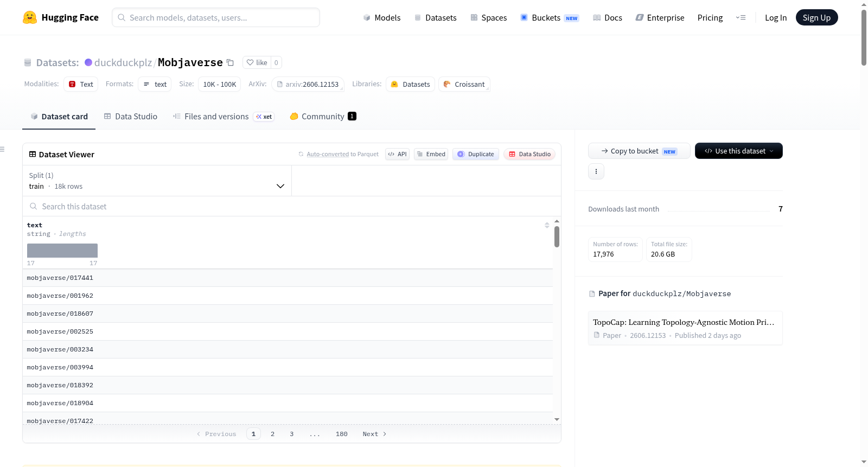
Task: Open the Use this dataset dropdown
Action: point(739,151)
